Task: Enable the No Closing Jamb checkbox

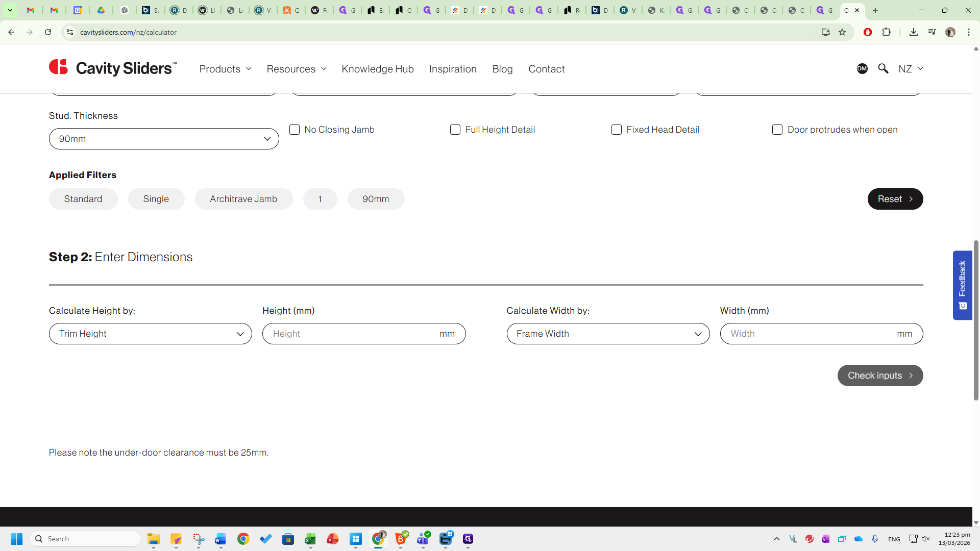Action: (x=295, y=130)
